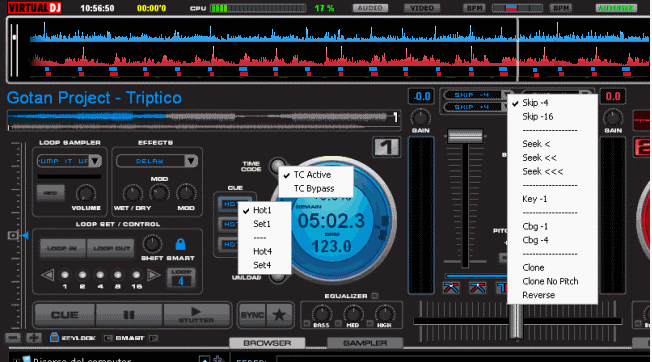Pause deck 1 playback
The width and height of the screenshot is (652, 362).
point(129,315)
